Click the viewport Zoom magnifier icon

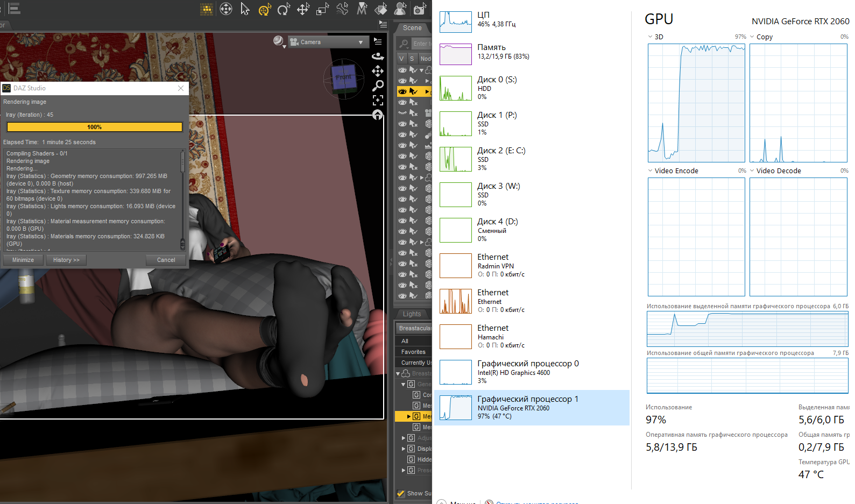pyautogui.click(x=378, y=86)
